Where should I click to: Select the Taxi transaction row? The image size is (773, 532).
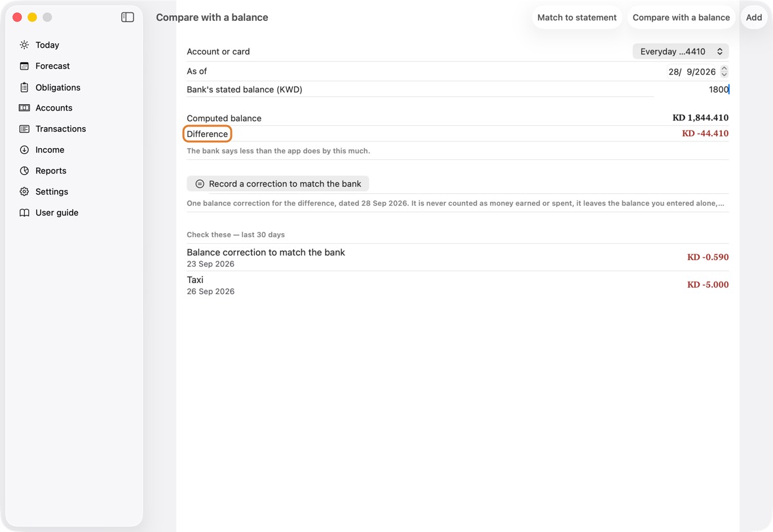[457, 285]
